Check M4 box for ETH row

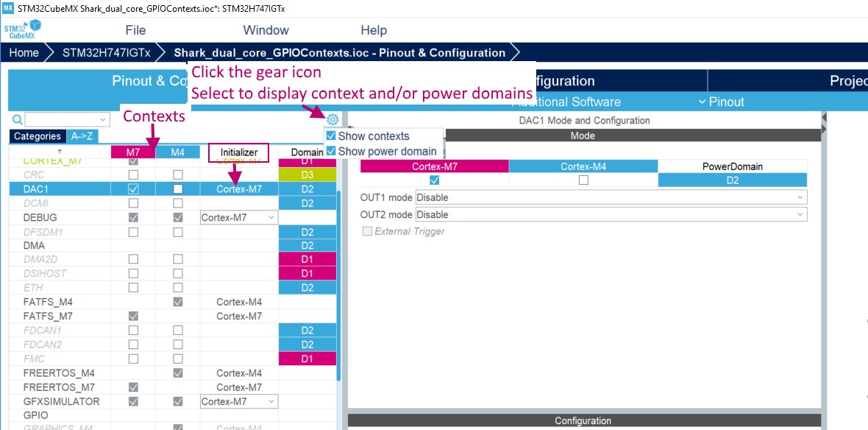pyautogui.click(x=178, y=288)
